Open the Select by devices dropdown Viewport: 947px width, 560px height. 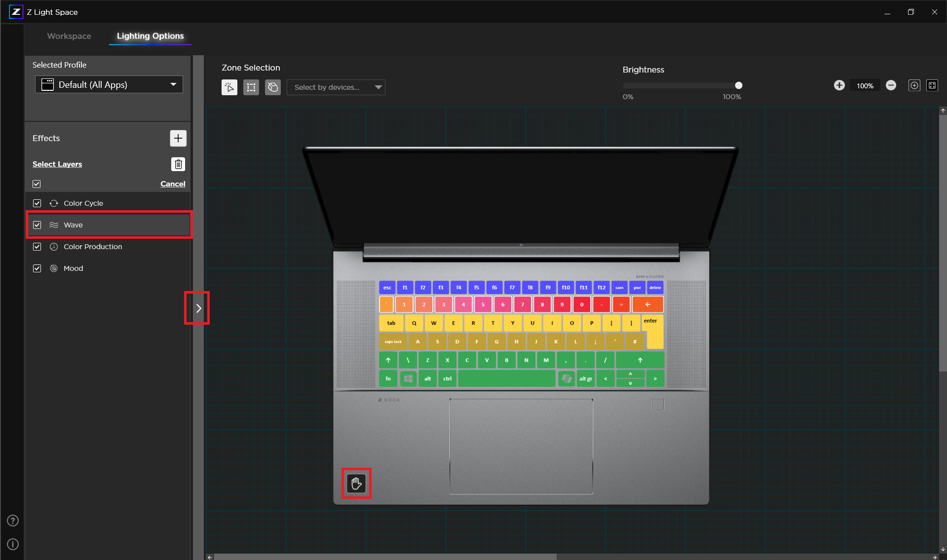(336, 87)
